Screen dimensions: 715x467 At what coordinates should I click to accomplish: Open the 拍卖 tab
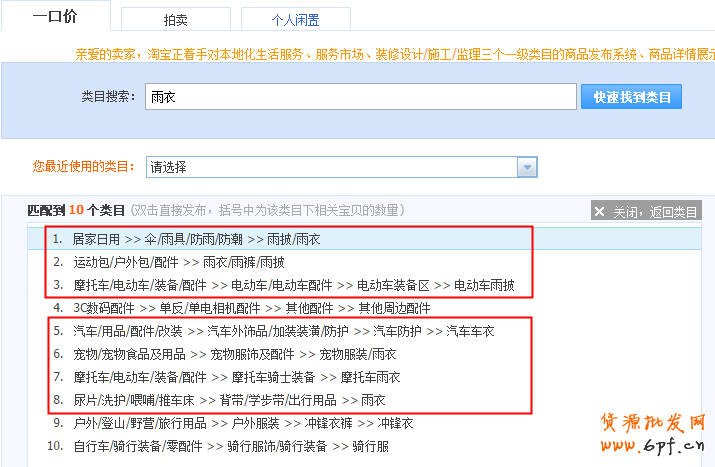point(175,20)
